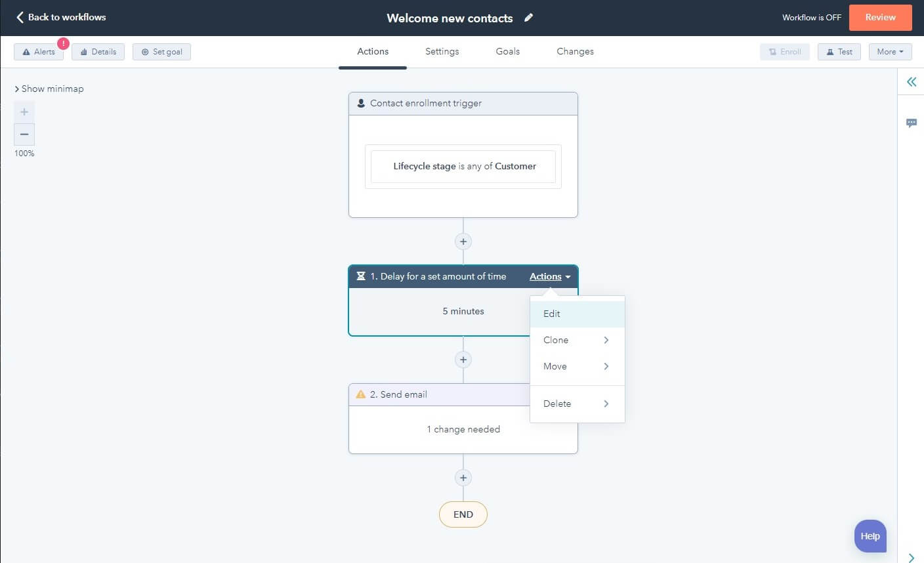Click the warning icon on Send email step
Image resolution: width=924 pixels, height=563 pixels.
pos(360,394)
